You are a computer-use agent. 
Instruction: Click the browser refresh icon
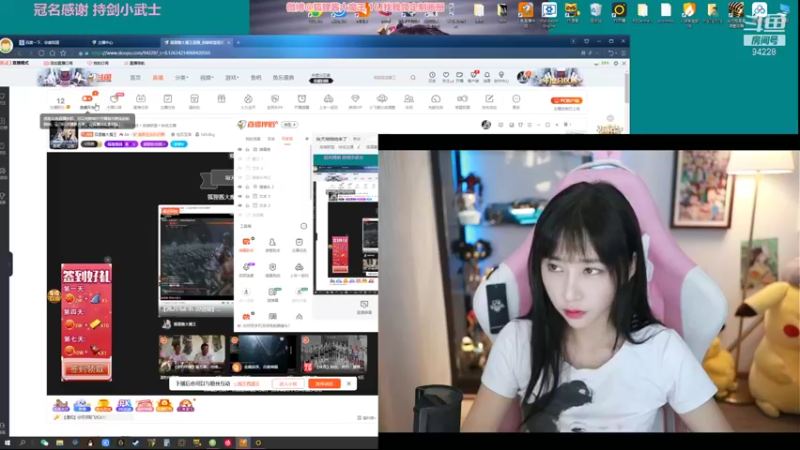41,53
